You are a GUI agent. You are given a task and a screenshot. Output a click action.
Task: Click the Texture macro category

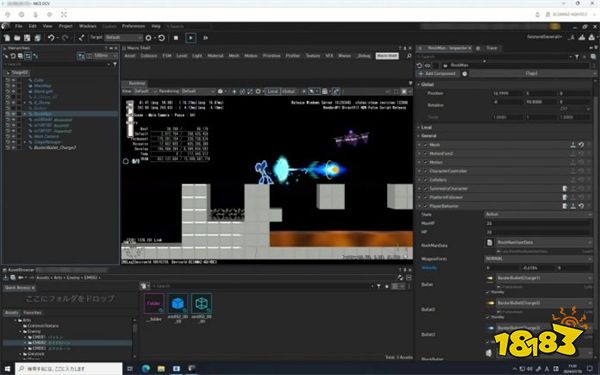pos(313,56)
